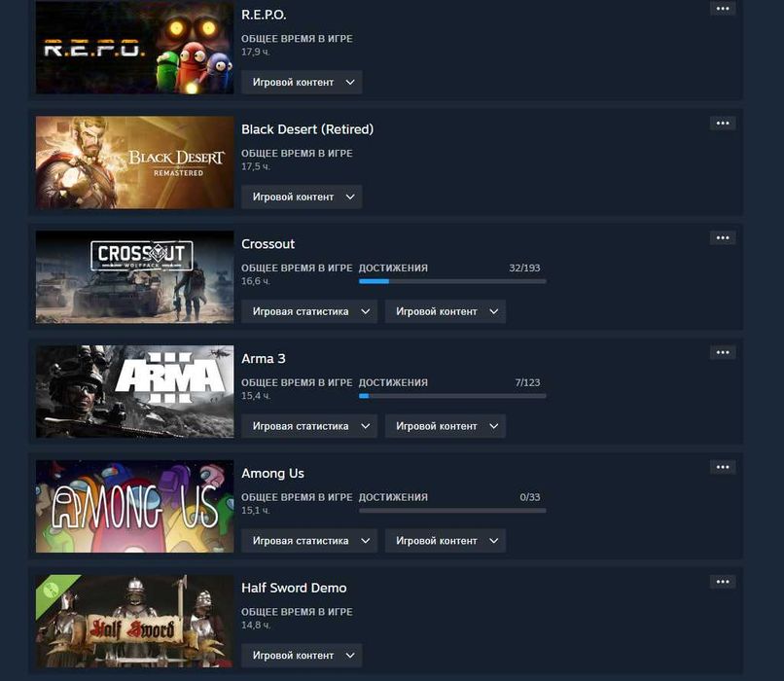Viewport: 784px width, 681px height.
Task: Click the Crossout achievements progress bar
Action: tap(452, 281)
